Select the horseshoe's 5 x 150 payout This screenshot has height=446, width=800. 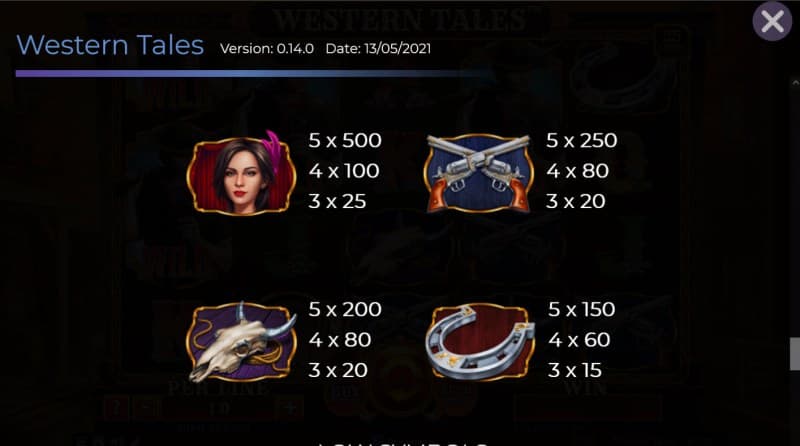coord(582,309)
